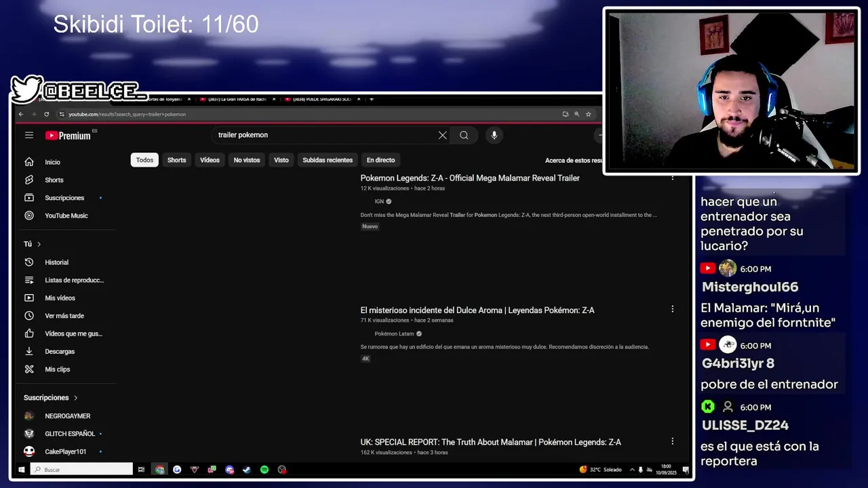Image resolution: width=868 pixels, height=488 pixels.
Task: Switch to PUEDE SHIGARAKI SOLO browser tab
Action: (320, 99)
